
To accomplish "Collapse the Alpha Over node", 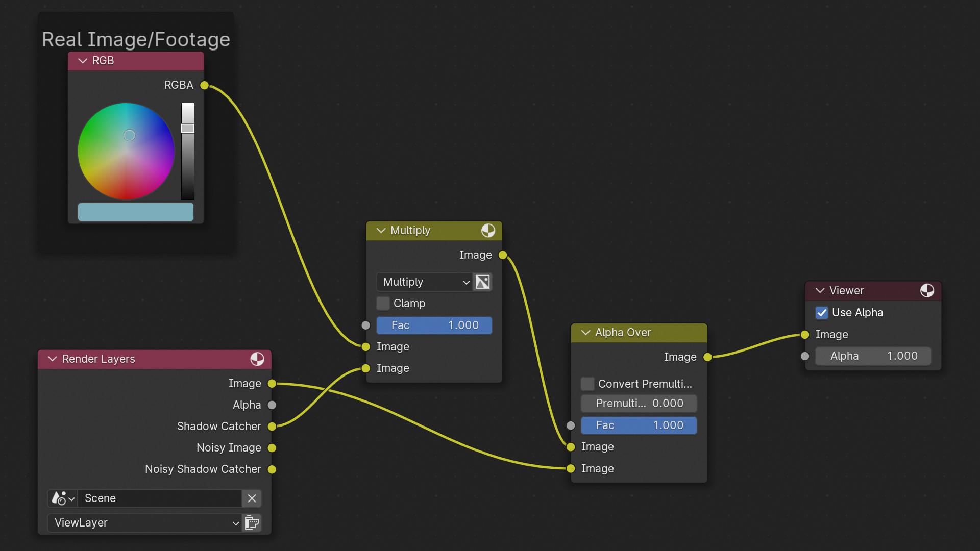I will tap(585, 333).
